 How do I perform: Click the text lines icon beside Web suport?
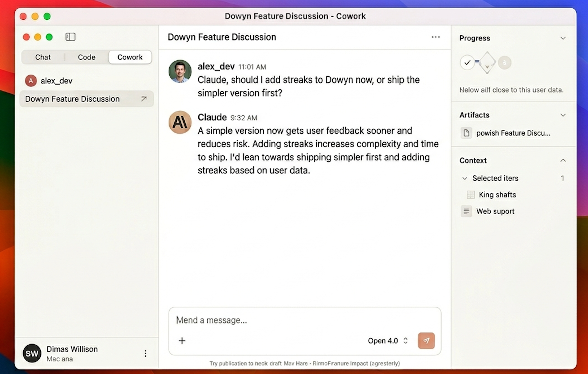(466, 211)
